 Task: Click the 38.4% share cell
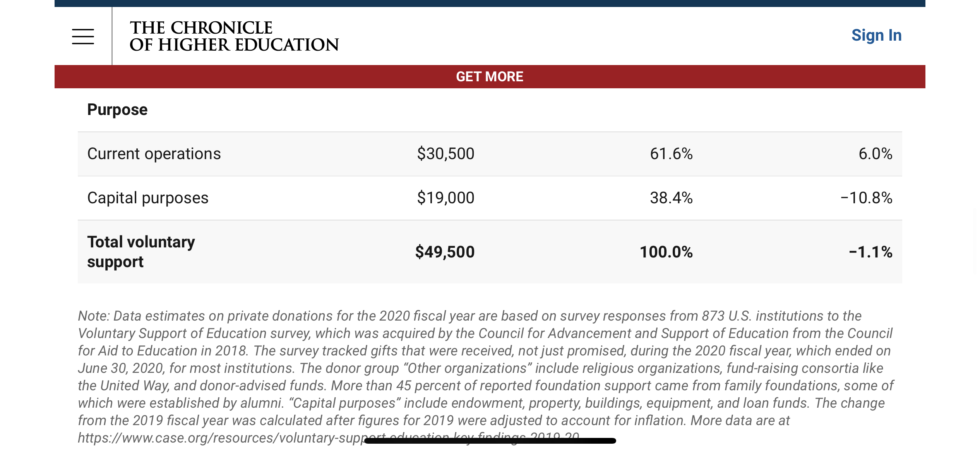coord(671,198)
